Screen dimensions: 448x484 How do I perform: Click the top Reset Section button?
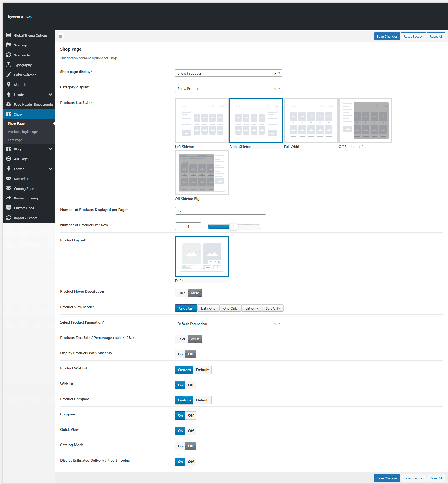coord(413,36)
